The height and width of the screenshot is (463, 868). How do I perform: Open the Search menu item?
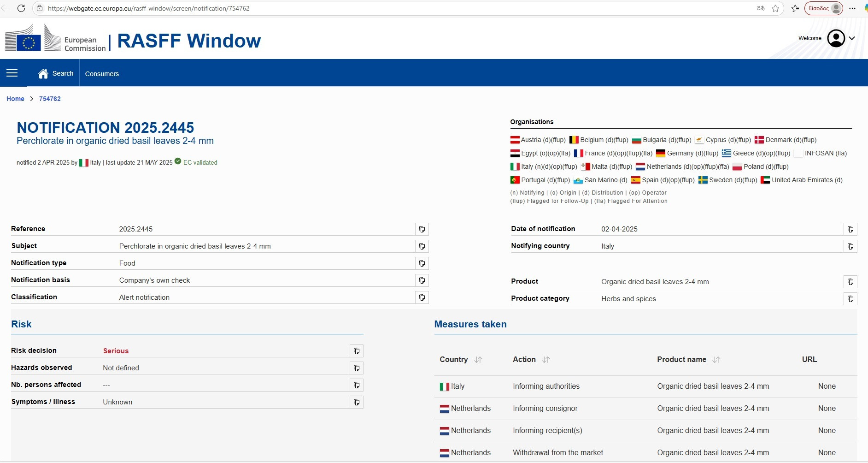pos(56,73)
